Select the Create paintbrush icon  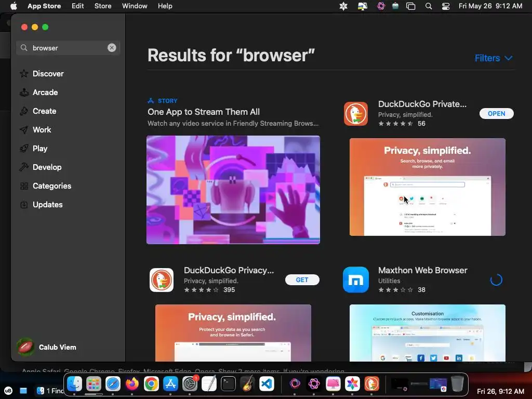[24, 111]
